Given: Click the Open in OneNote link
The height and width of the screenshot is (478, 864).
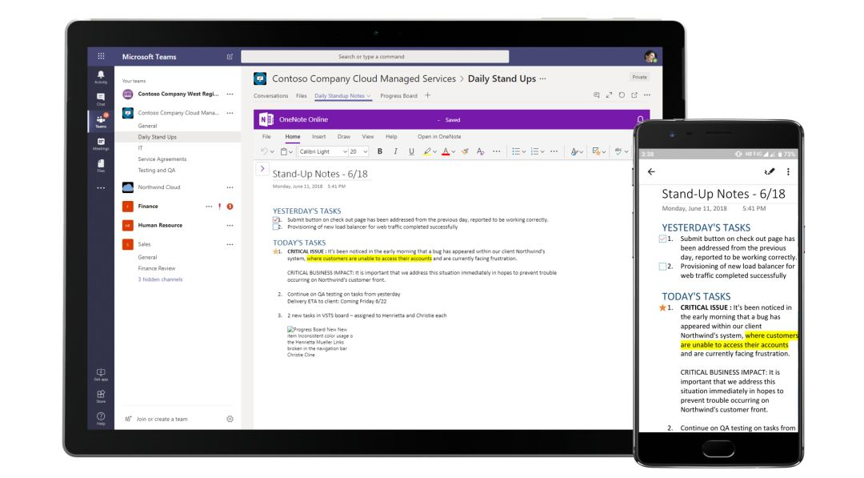Looking at the screenshot, I should (x=439, y=137).
